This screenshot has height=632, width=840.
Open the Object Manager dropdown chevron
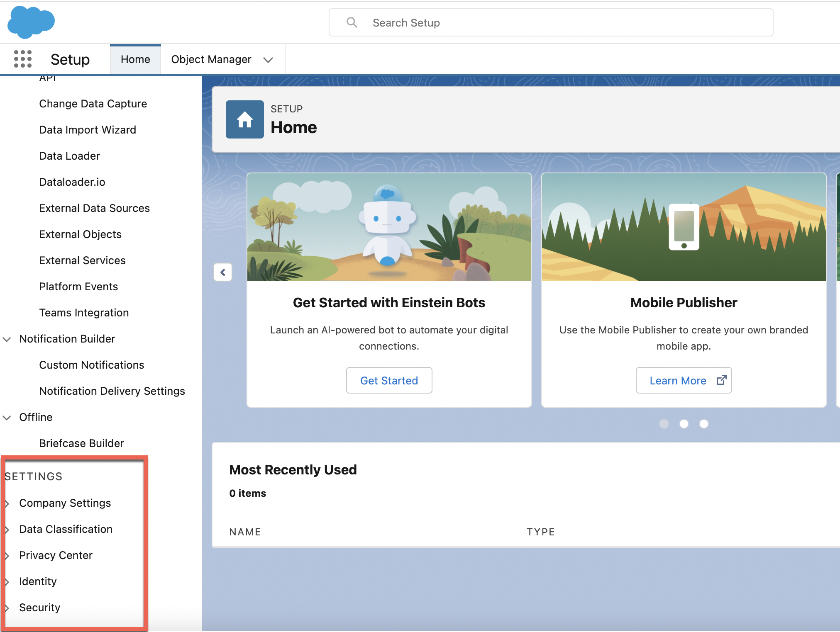tap(268, 60)
